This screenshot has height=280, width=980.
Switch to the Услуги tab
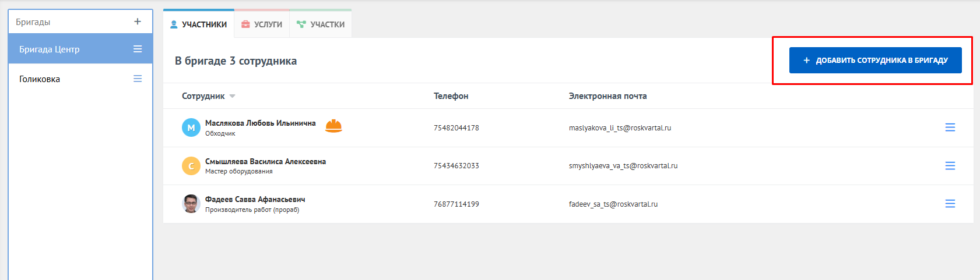[x=262, y=24]
